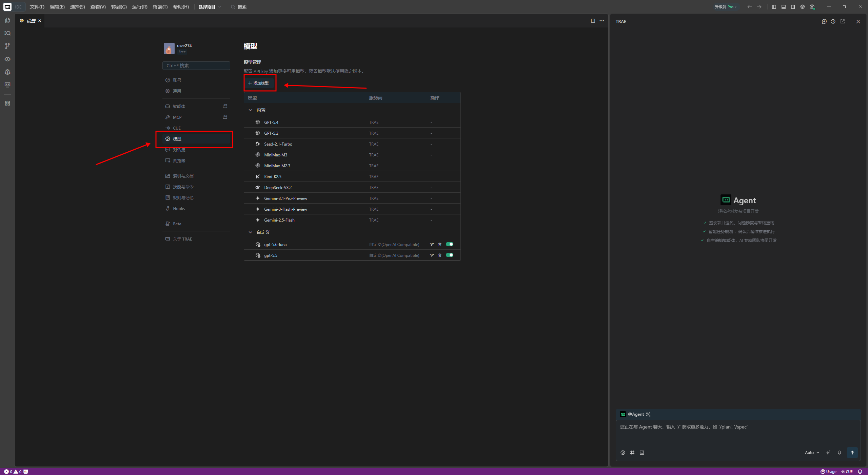Edit the gpt-5.6-luna custom model

(x=432, y=244)
